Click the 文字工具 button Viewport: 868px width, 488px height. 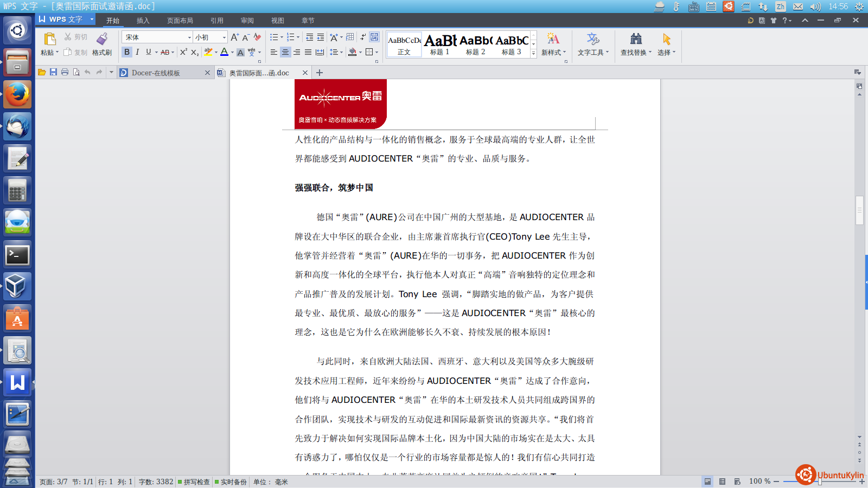(592, 44)
